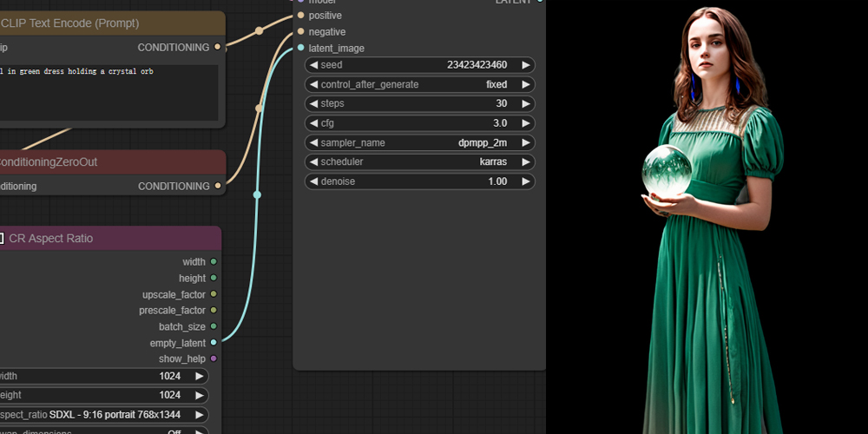Viewport: 868px width, 434px height.
Task: Click link midpoint dot on positive wire
Action: coord(259,31)
